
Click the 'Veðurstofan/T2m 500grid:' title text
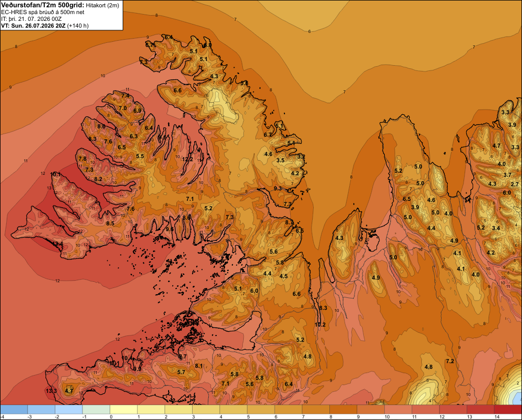[43, 5]
